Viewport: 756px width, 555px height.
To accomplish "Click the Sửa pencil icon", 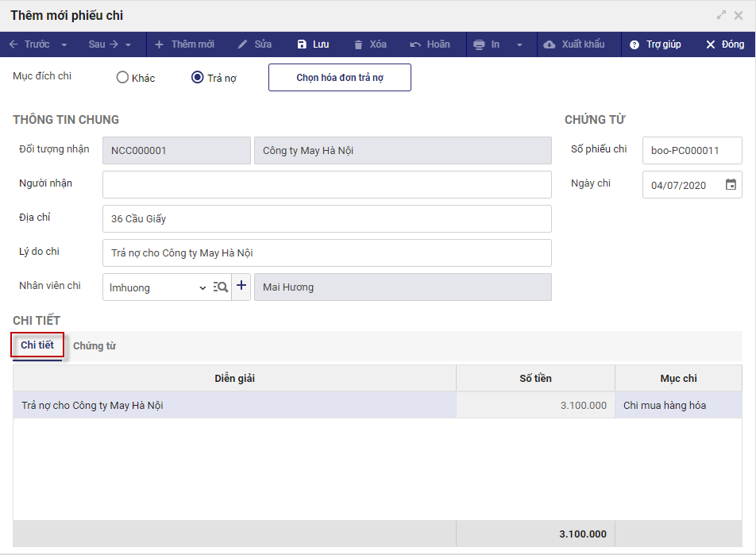I will pos(242,44).
